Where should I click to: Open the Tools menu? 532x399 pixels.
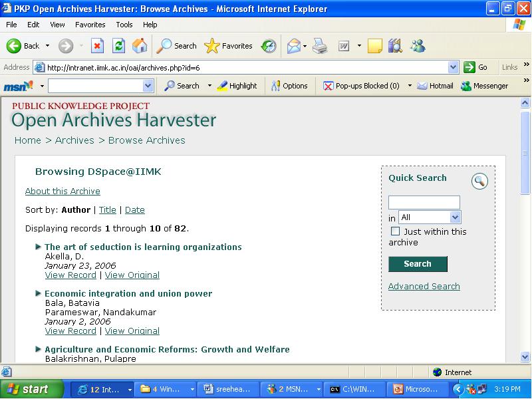(124, 25)
